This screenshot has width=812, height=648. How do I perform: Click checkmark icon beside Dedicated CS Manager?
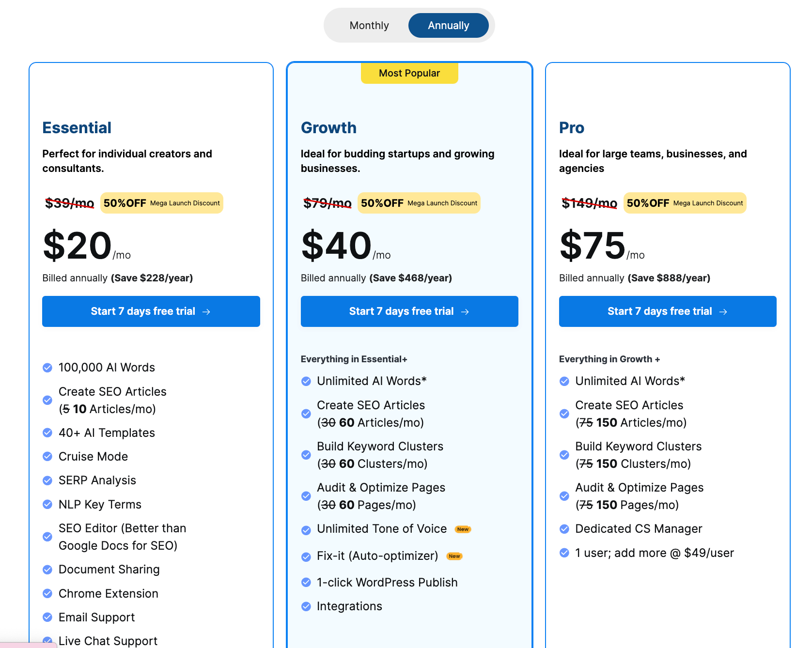564,529
